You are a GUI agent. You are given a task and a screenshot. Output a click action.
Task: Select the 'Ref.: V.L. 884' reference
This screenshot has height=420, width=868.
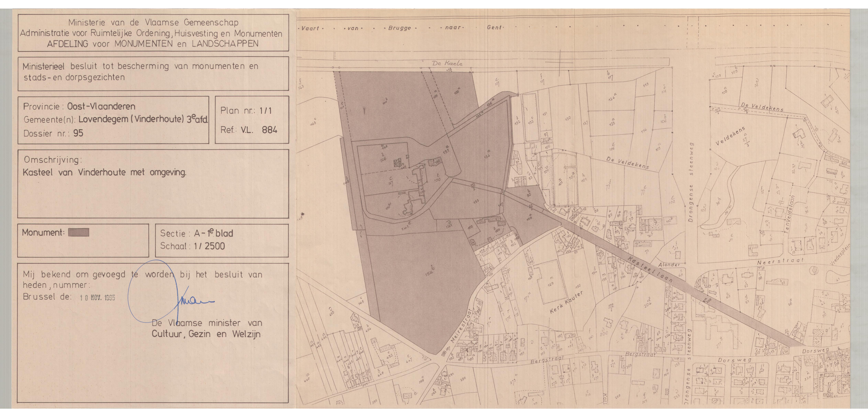[249, 130]
